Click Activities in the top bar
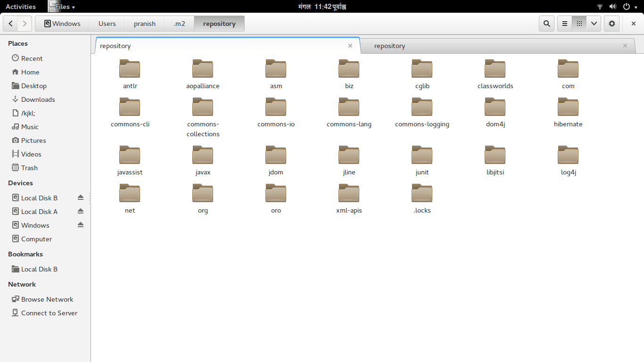The height and width of the screenshot is (362, 644). (21, 6)
